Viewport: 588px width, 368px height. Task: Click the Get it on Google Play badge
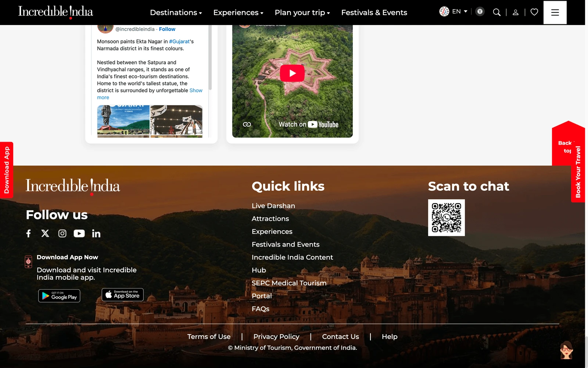click(59, 296)
